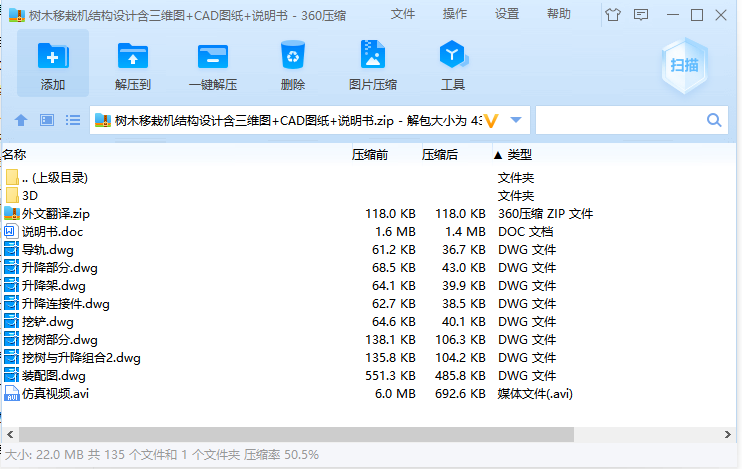Image resolution: width=742 pixels, height=469 pixels.
Task: Click the archive icon in the address bar
Action: 103,120
